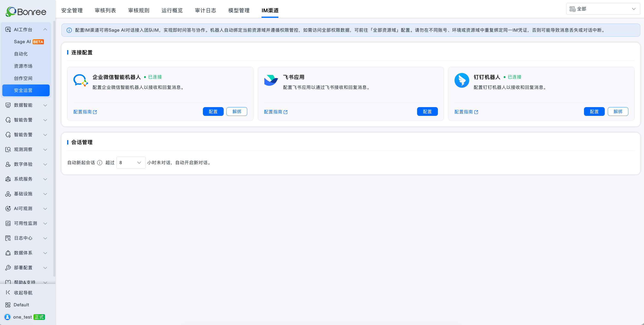Click the 基础设施 sidebar icon
Screen dimensions: 644x325
pos(8,194)
